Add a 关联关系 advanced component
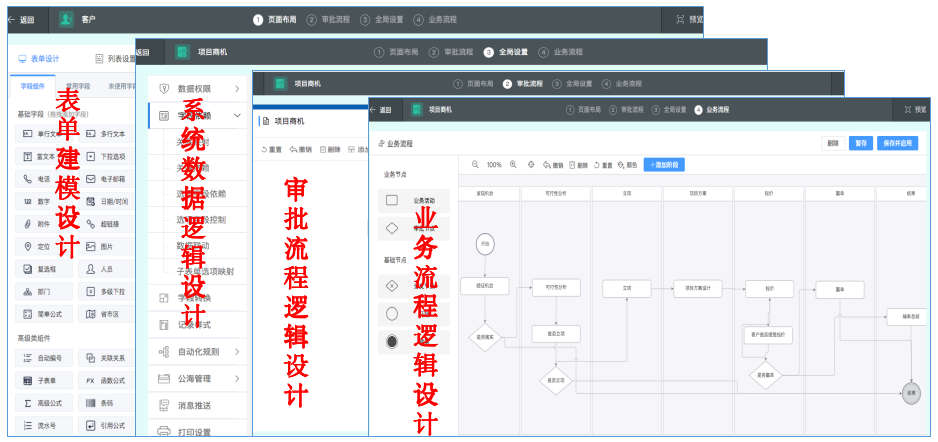Screen dimensions: 938x442 point(106,358)
